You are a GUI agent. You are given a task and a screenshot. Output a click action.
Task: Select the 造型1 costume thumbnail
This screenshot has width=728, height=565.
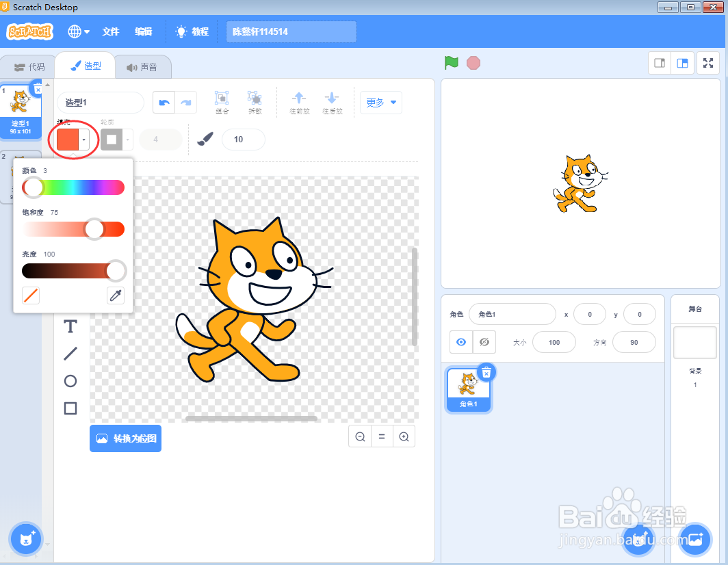(21, 111)
